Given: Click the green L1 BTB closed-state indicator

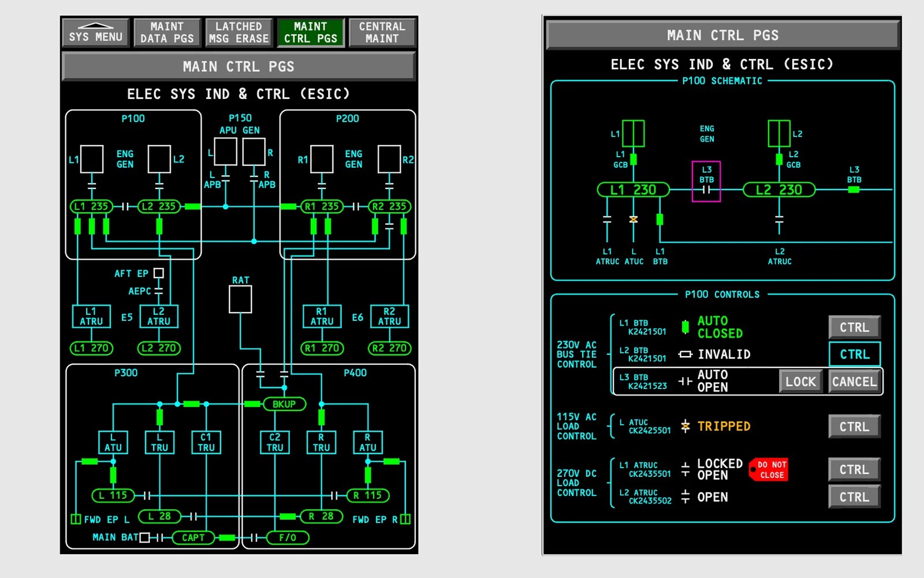Looking at the screenshot, I should 686,327.
